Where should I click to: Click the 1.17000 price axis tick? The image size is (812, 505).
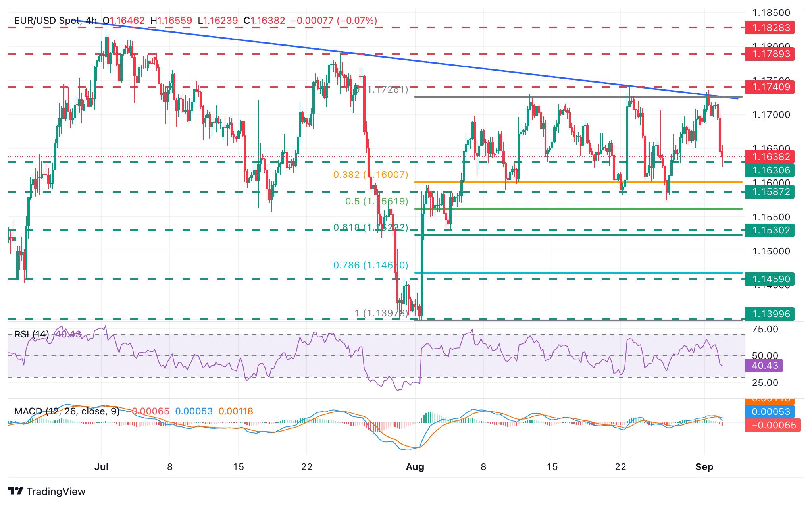pos(771,115)
